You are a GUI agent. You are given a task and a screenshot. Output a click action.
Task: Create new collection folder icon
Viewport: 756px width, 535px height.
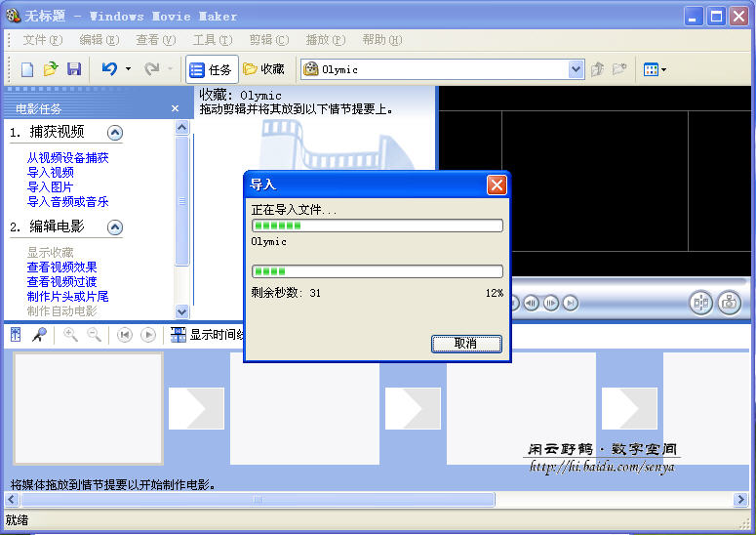coord(619,69)
